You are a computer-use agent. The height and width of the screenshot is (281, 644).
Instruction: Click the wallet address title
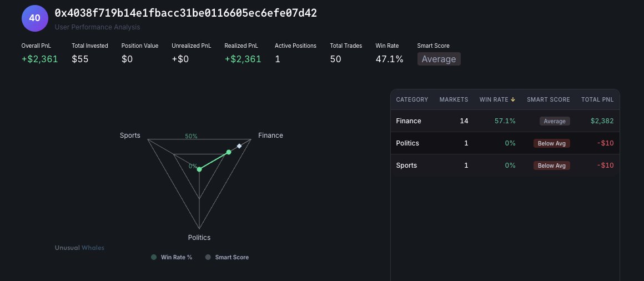coord(185,13)
